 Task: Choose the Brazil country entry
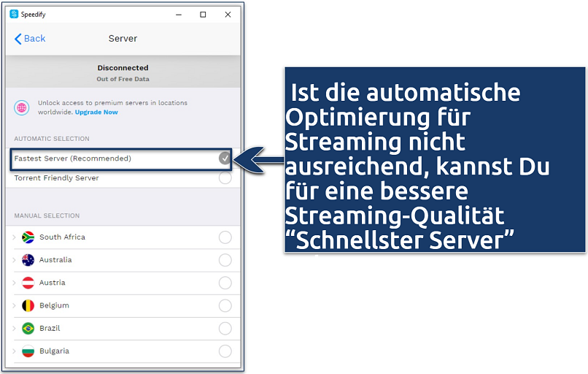50,328
